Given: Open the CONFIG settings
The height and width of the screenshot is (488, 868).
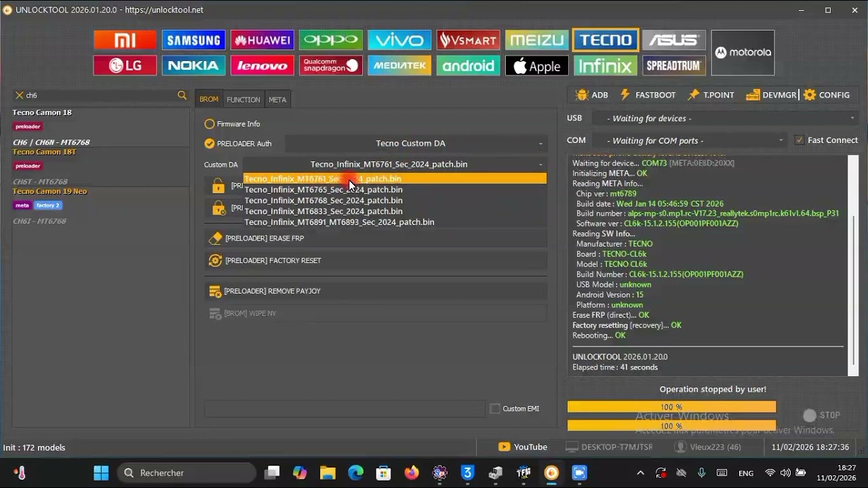Looking at the screenshot, I should click(827, 95).
